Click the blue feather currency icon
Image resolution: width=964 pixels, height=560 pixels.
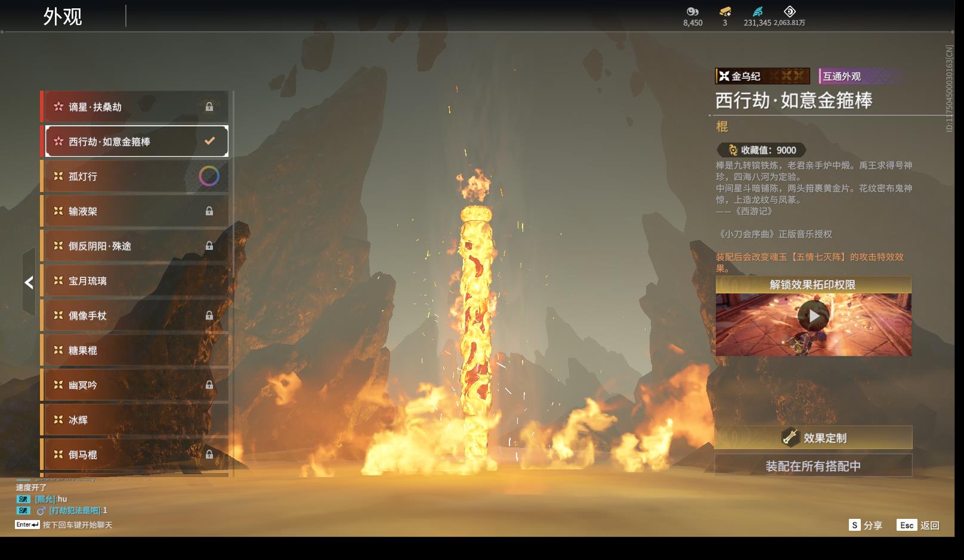[757, 11]
